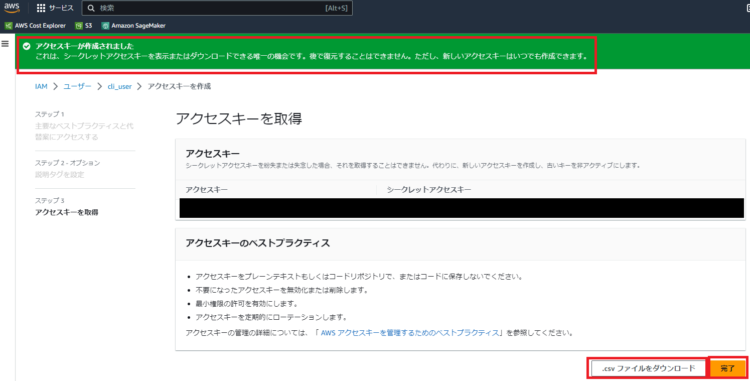Open AWS アクセスキーを管理するためのベストプラクティス link
This screenshot has height=381, width=750.
[410, 333]
